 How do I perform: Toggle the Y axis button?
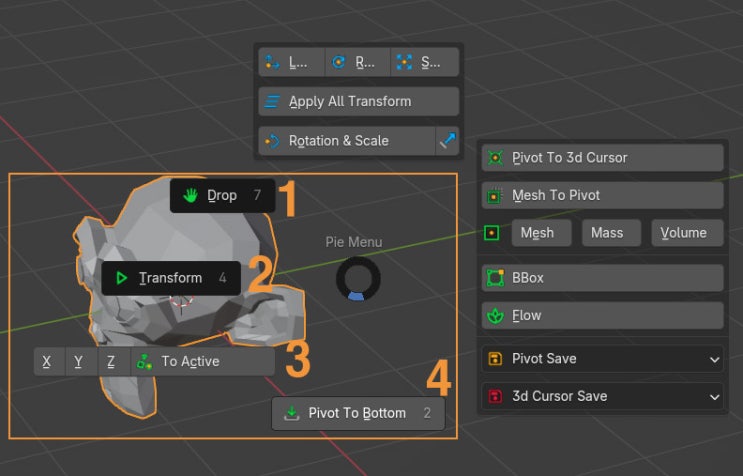tap(79, 361)
